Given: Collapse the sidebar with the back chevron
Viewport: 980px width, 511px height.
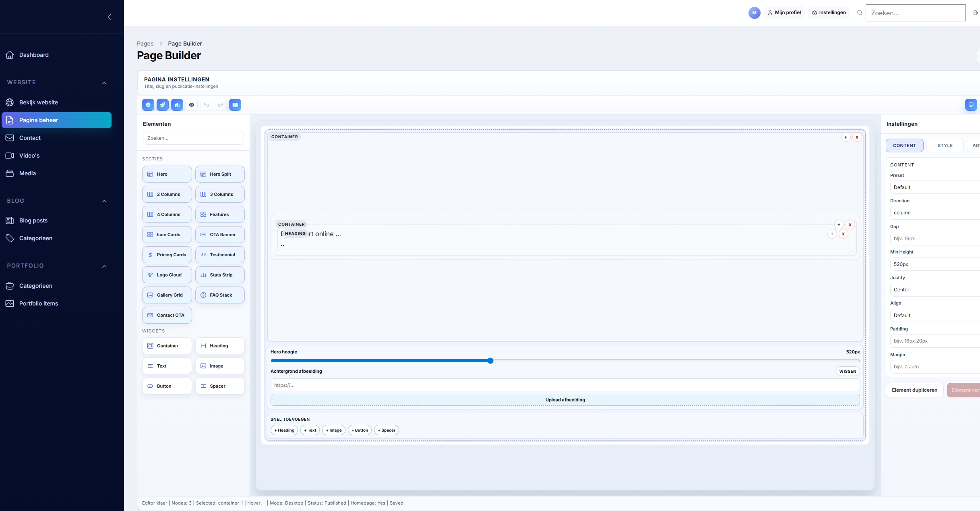Looking at the screenshot, I should [x=109, y=17].
